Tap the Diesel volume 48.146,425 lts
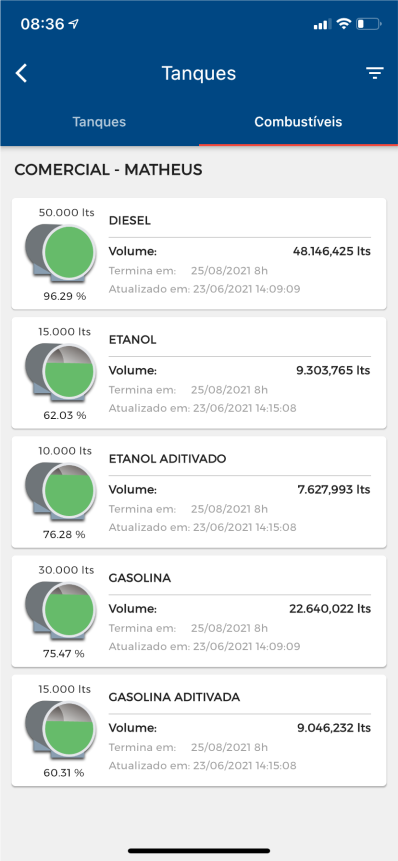Screen dimensions: 398x861 (x=332, y=251)
